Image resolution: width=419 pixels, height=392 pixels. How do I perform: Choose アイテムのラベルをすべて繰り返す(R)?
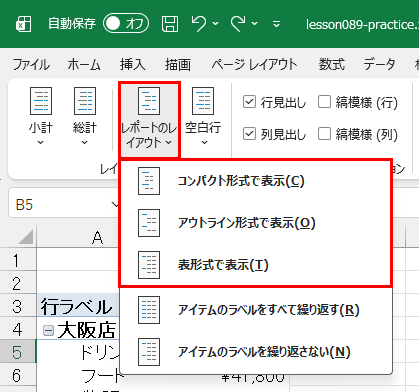(256, 310)
